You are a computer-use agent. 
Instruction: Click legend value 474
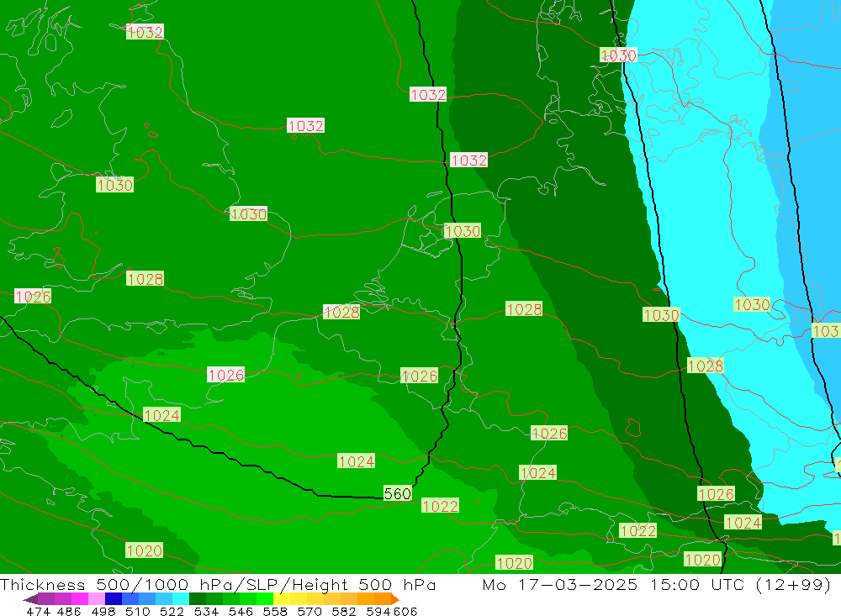(38, 611)
